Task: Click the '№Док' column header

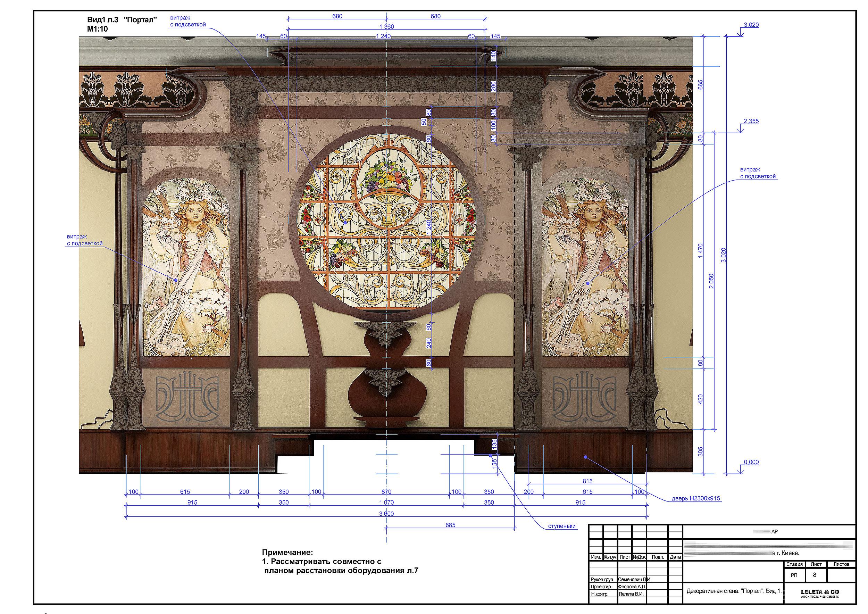Action: [x=639, y=557]
